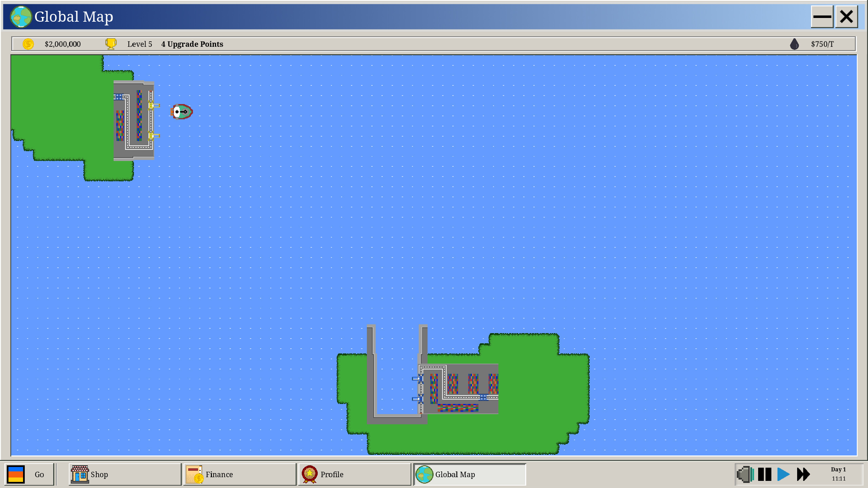Click the flag icon on the Go button

[16, 474]
